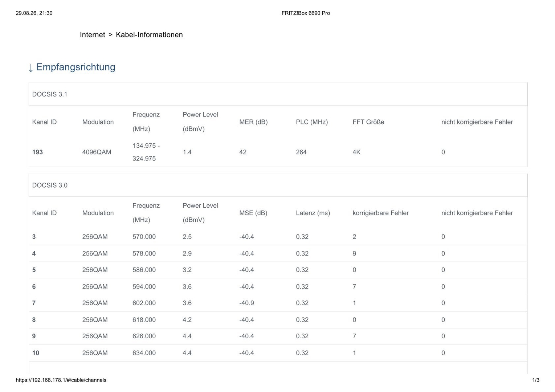Click the MER (dB) column header
The image size is (555, 392).
pos(253,122)
